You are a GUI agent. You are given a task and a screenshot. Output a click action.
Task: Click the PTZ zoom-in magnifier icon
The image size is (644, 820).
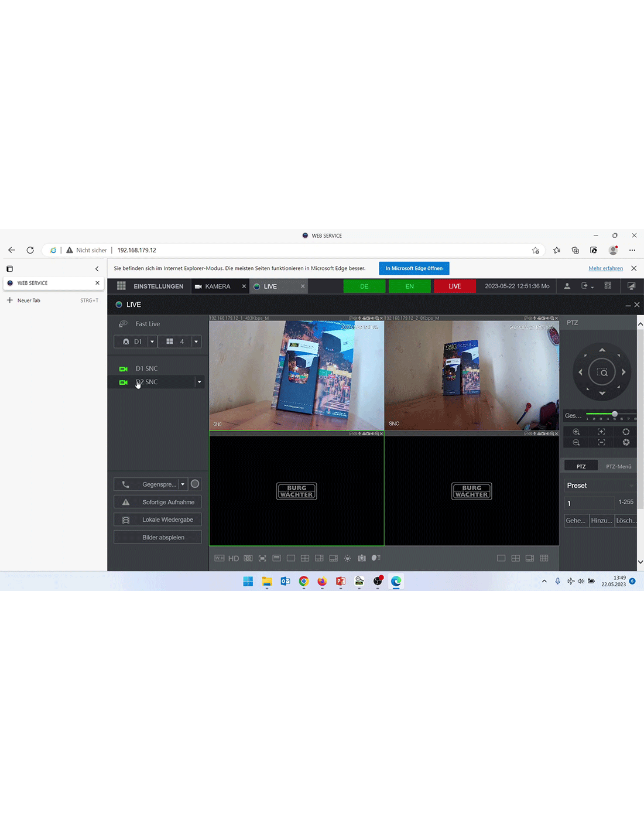pyautogui.click(x=576, y=432)
